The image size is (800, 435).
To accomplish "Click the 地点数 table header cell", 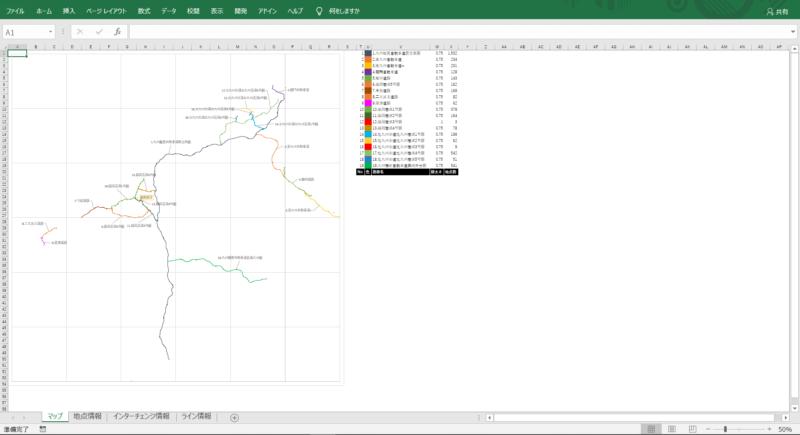I will [x=451, y=172].
